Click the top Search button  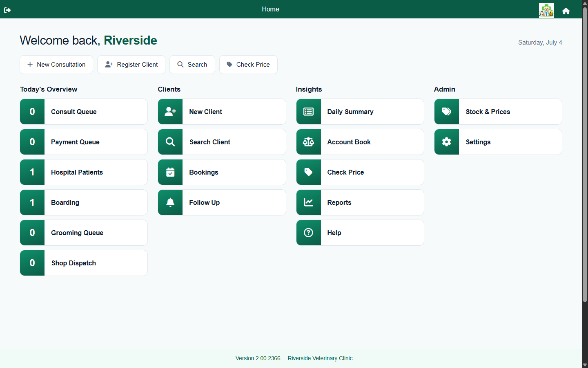192,65
